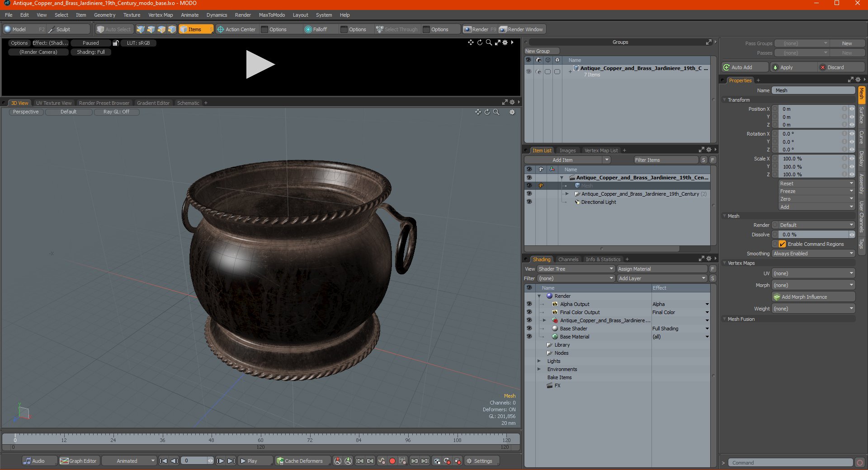Open the Animated keying dropdown
This screenshot has width=868, height=470.
(129, 461)
